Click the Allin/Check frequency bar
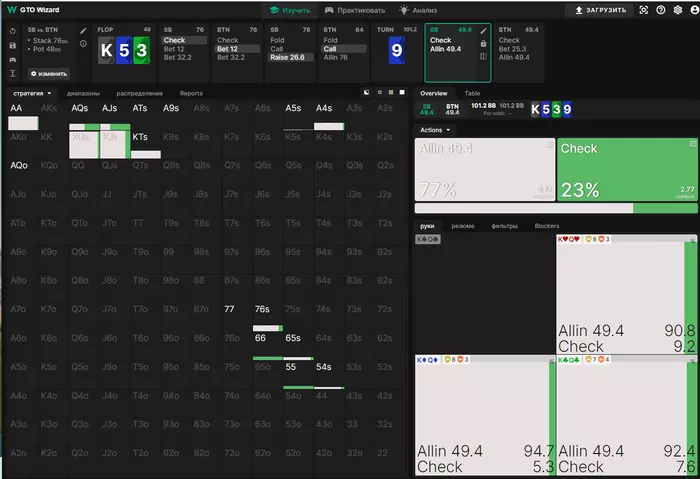 coord(556,208)
